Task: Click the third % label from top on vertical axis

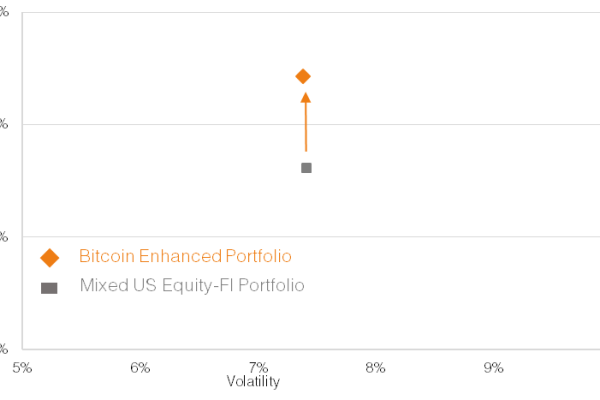Action: (x=3, y=237)
